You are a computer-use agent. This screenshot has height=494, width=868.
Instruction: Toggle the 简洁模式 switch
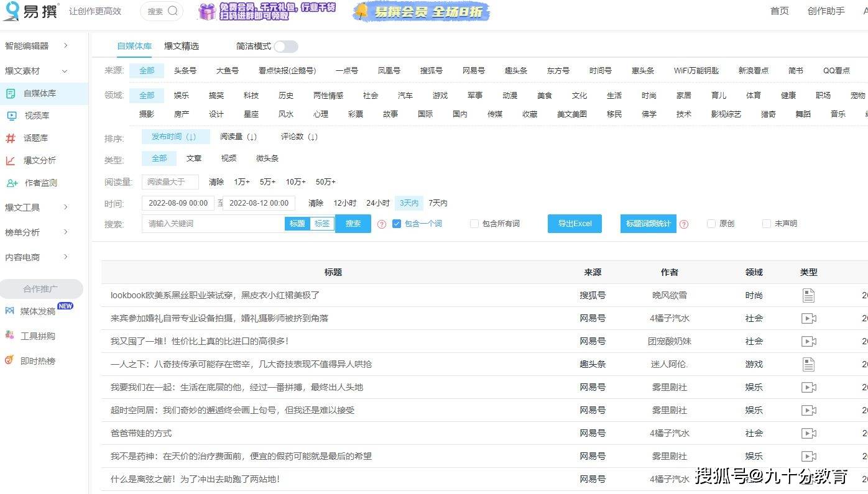[x=285, y=47]
